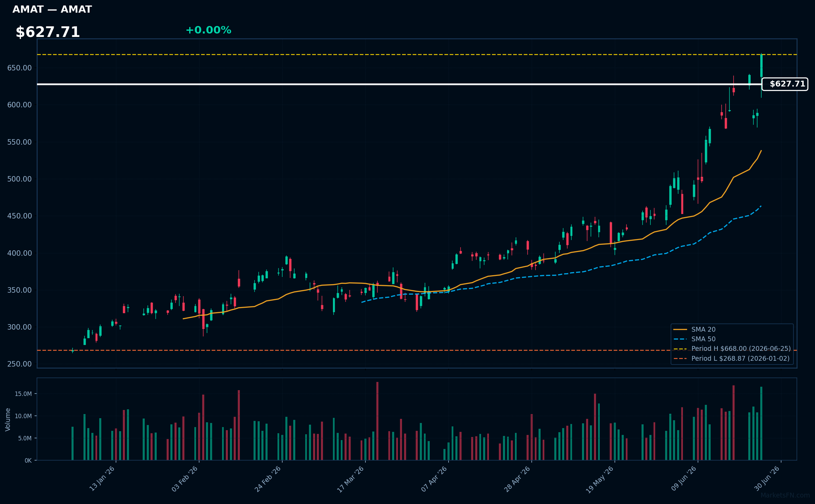Viewport: 815px width, 504px height.
Task: Click the 30 Jun '26 date label
Action: point(767,479)
